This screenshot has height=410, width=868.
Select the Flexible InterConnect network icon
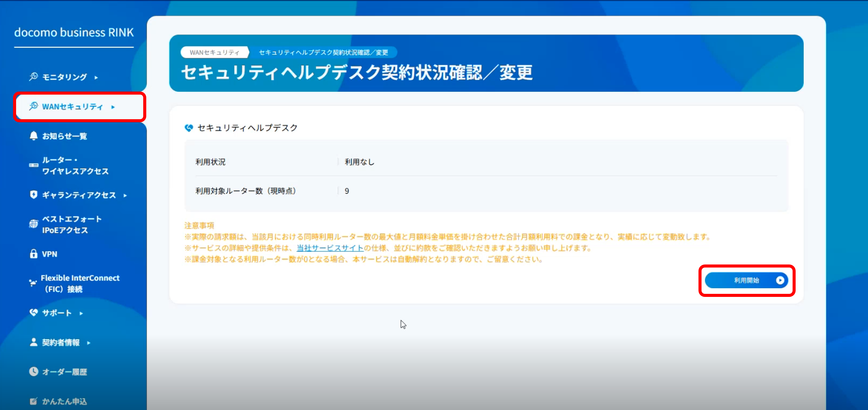(33, 283)
